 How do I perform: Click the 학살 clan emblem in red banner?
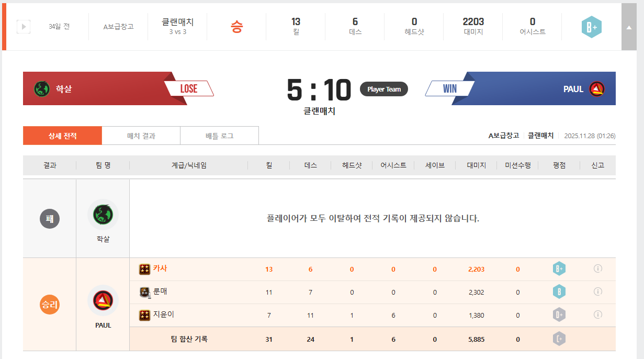pos(42,89)
